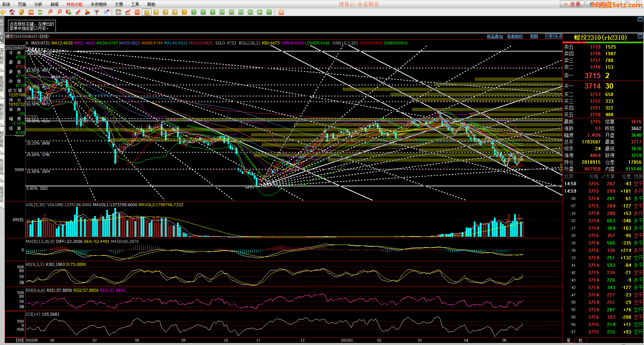
Task: Select 5-minute period icon
Action: point(213,12)
